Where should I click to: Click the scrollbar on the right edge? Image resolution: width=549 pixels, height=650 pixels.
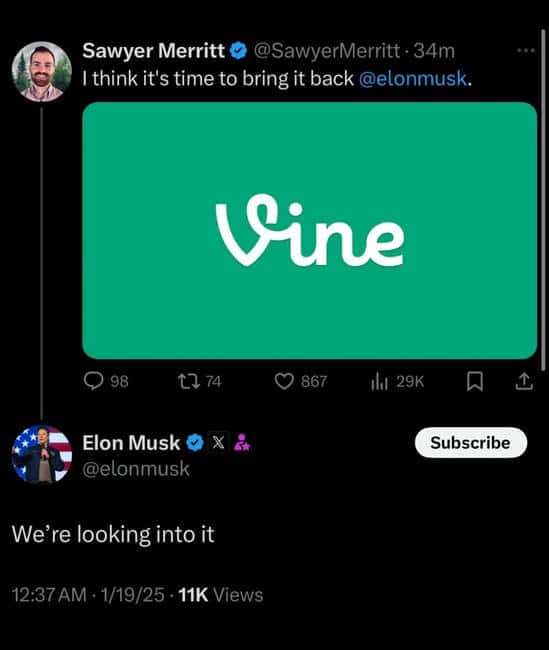click(x=543, y=199)
